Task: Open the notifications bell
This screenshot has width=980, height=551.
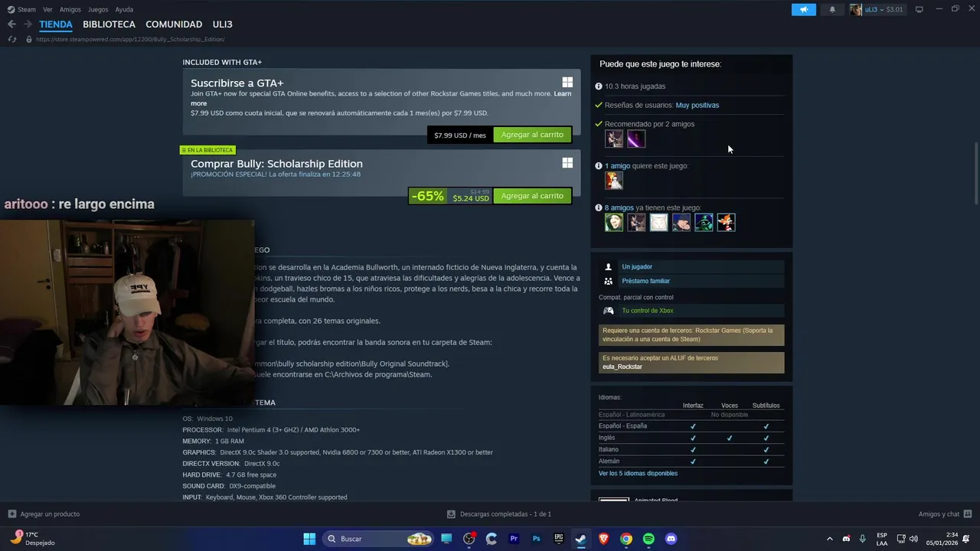Action: pos(832,9)
